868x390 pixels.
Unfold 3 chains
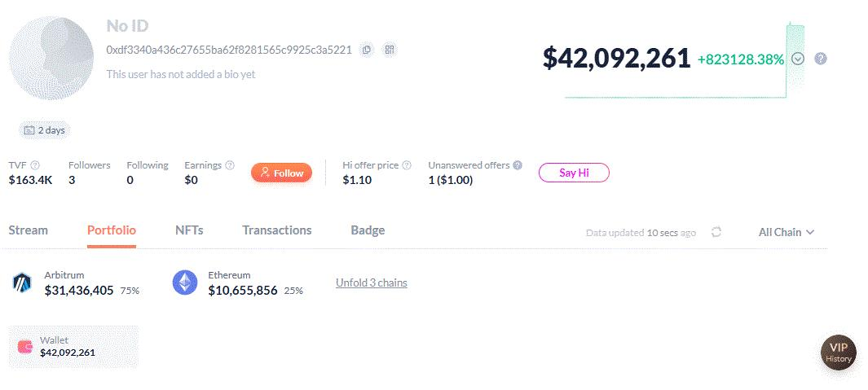click(x=372, y=283)
